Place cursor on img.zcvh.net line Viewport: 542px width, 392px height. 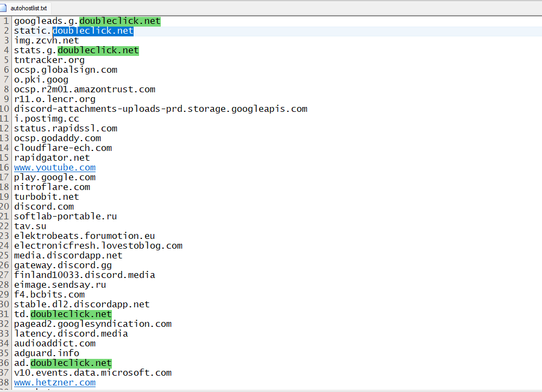click(46, 41)
